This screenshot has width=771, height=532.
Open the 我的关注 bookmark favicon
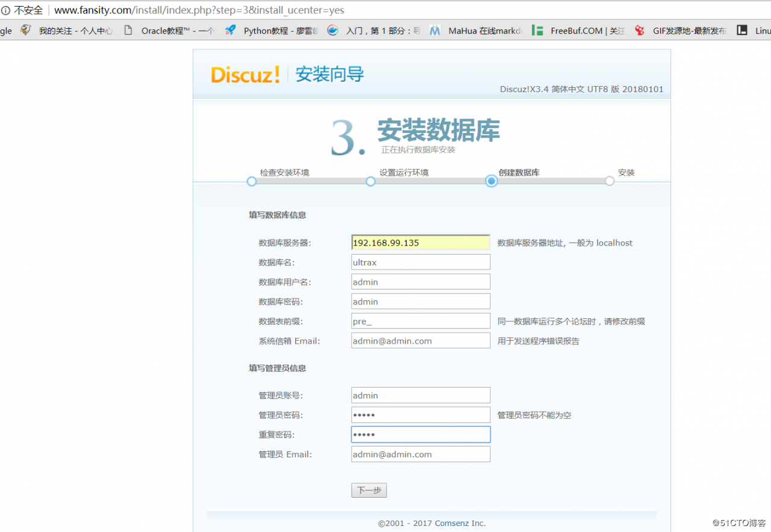[25, 30]
